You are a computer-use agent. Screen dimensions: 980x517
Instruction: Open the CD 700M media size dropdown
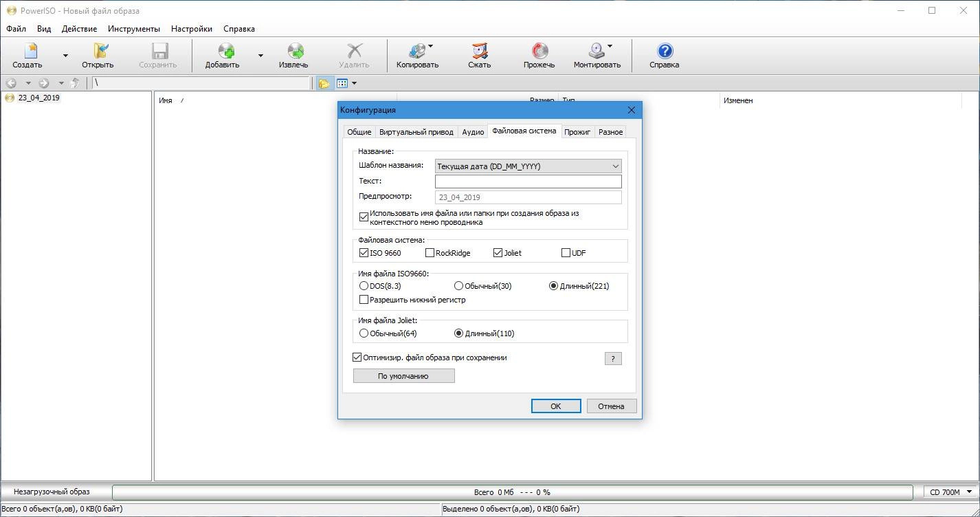(951, 492)
